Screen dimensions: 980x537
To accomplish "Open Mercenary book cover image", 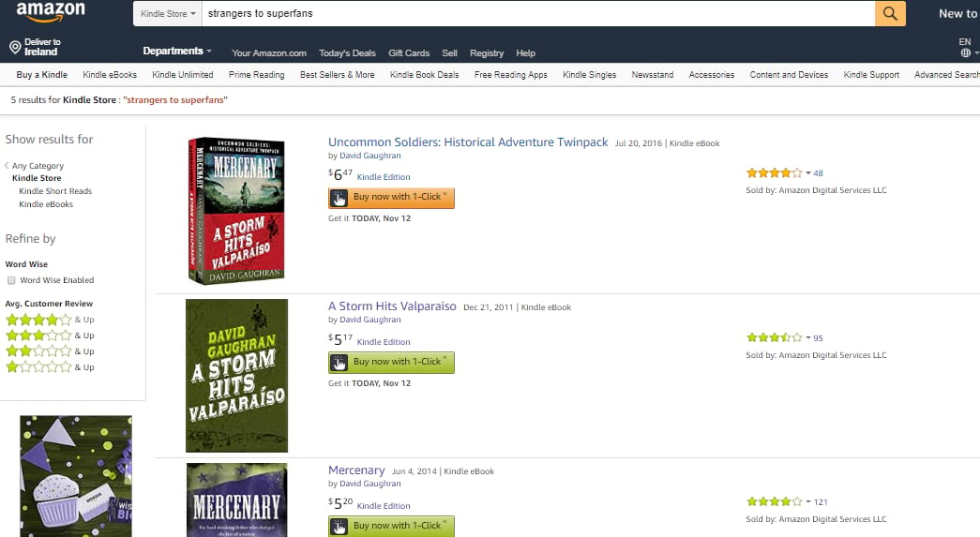I will click(x=237, y=500).
